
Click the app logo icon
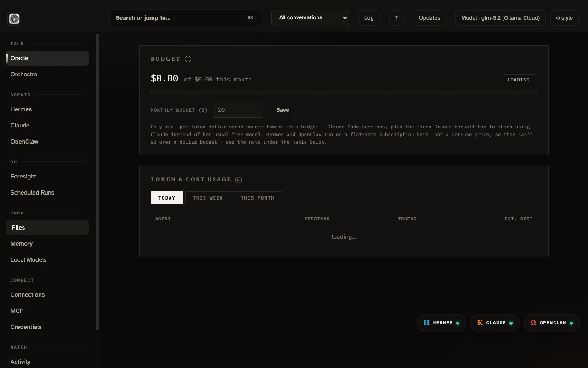pos(14,19)
